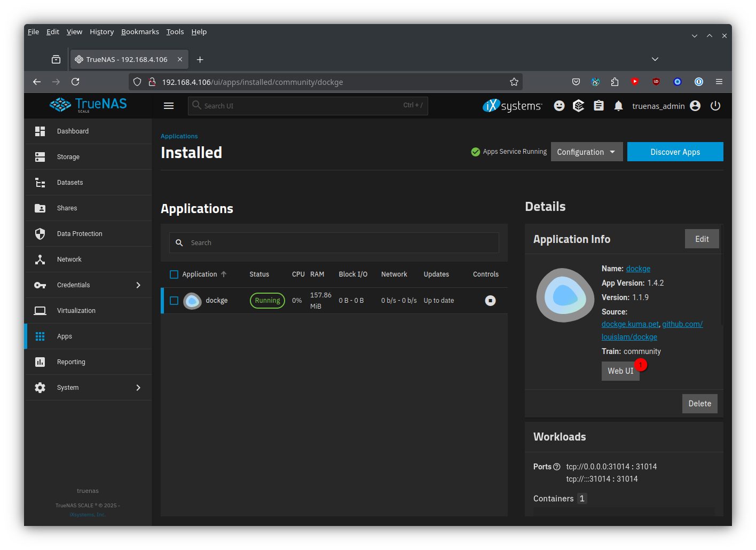The image size is (756, 550).
Task: Open the jobs clipboard icon
Action: coord(598,106)
